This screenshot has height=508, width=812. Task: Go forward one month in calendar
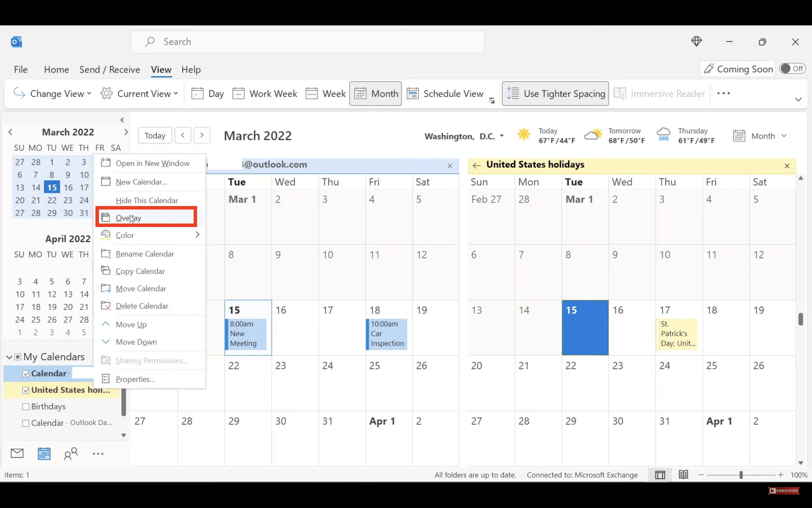tap(202, 135)
